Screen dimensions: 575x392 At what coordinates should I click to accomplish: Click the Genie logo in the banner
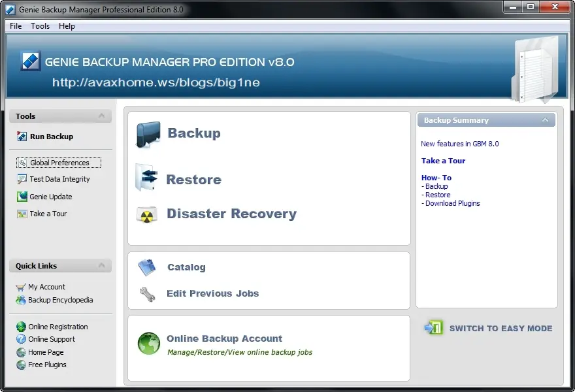(x=31, y=61)
